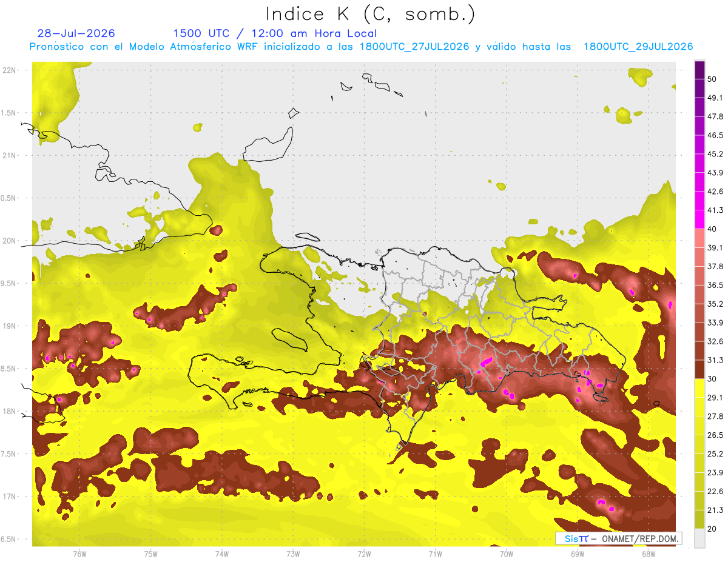
Task: Click the color bar label "37.8"
Action: point(715,266)
